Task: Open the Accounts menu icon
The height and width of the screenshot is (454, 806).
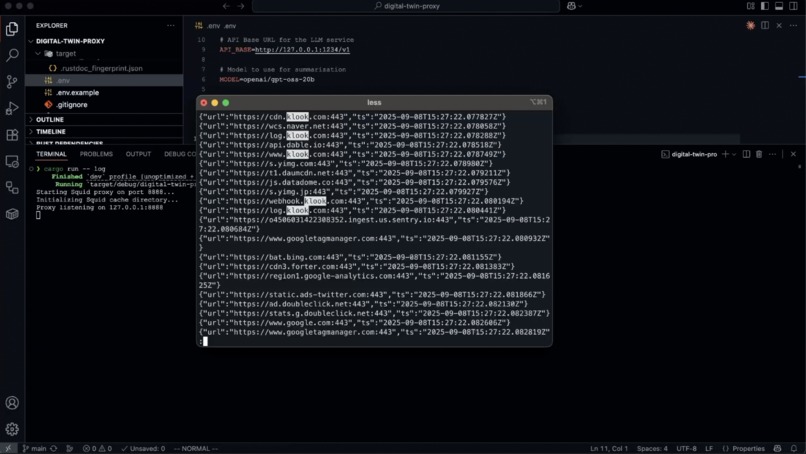Action: pyautogui.click(x=12, y=403)
